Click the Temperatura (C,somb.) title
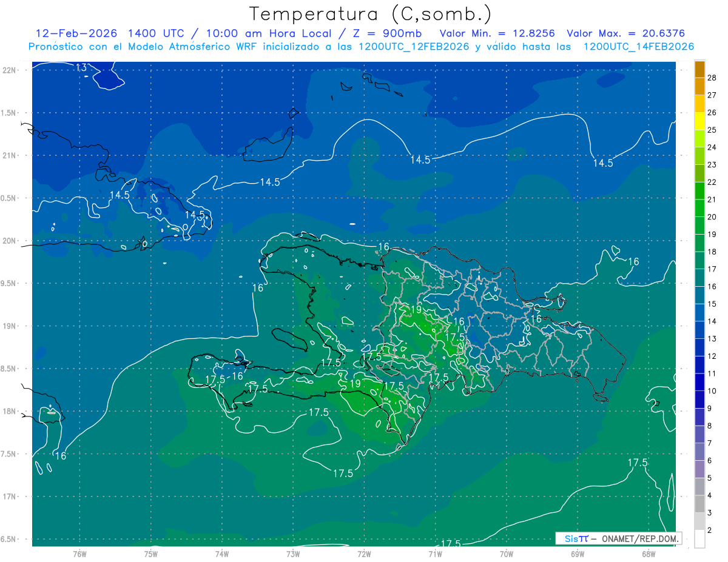 [x=370, y=13]
